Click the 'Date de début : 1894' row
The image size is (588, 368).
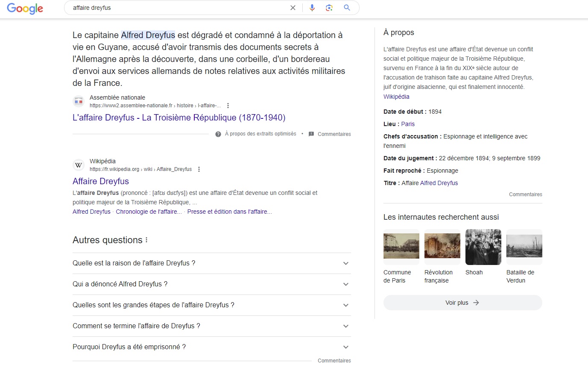(412, 112)
